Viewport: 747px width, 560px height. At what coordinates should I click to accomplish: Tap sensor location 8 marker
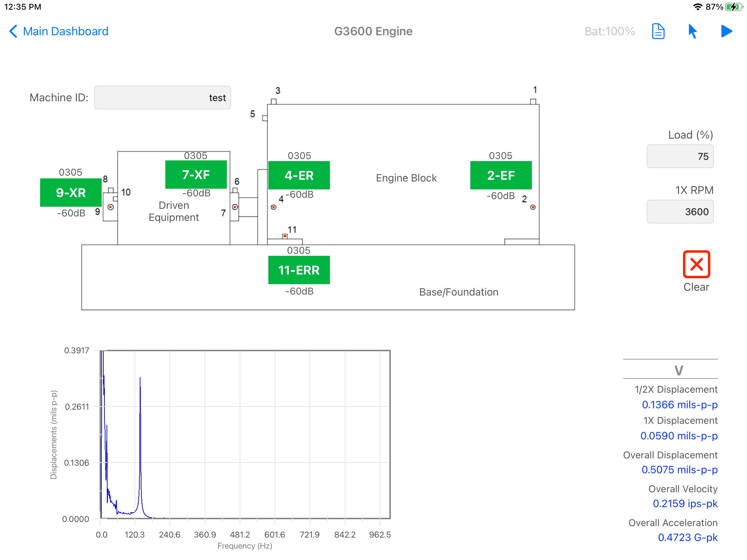pyautogui.click(x=111, y=190)
